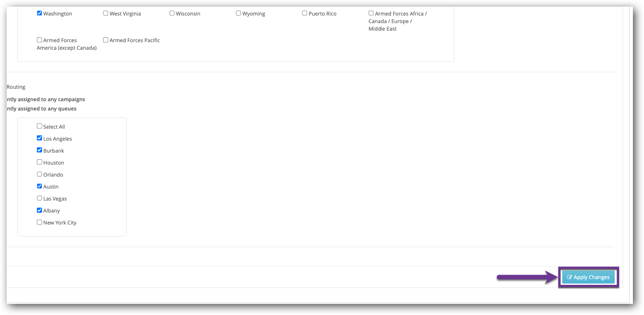
Task: Check the Orlando checkbox
Action: tap(39, 173)
